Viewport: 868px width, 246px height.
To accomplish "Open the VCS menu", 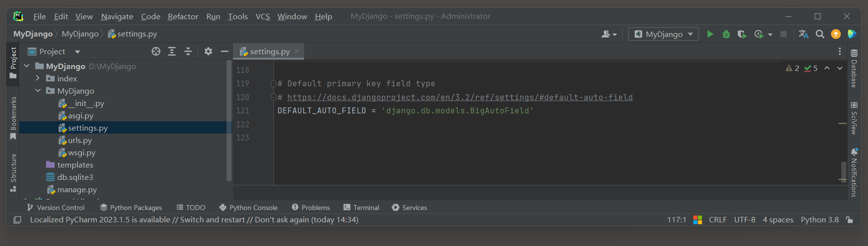I will [263, 16].
